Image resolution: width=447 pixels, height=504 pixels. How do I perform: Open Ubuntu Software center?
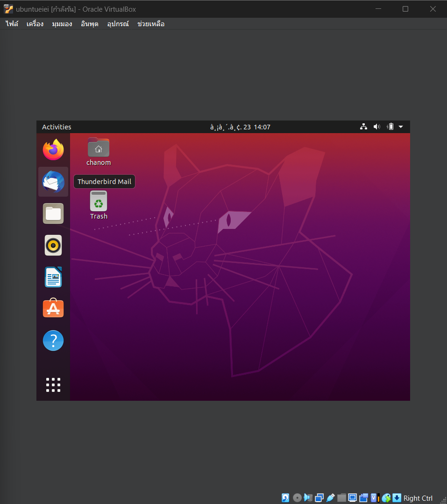[53, 308]
